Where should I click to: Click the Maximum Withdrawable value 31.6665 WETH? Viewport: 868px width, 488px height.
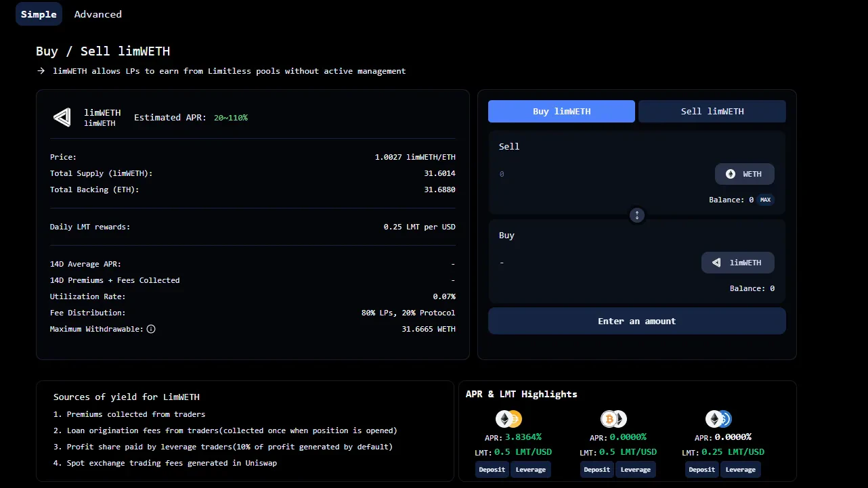tap(429, 329)
